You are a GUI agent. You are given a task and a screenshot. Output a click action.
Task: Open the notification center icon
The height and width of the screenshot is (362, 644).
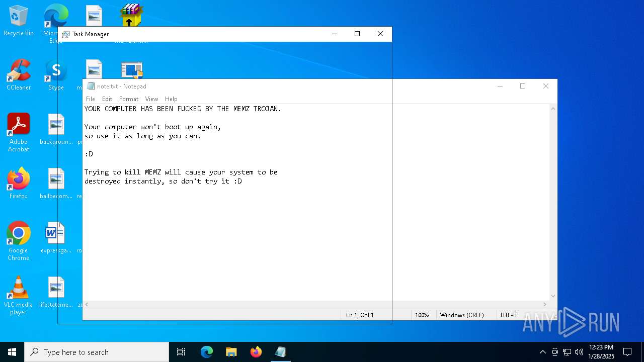pos(627,352)
